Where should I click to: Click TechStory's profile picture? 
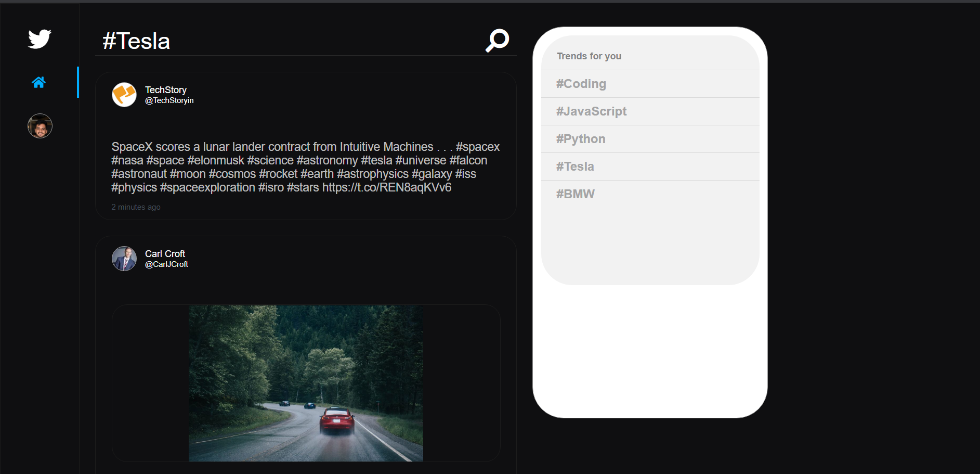pos(124,95)
